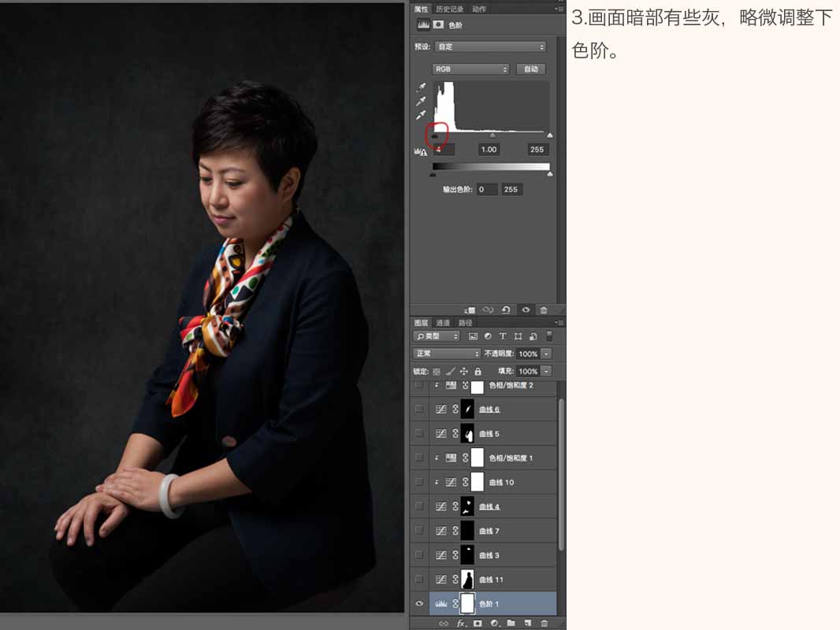This screenshot has width=840, height=630.
Task: Switch to the 历史记录 tab
Action: pos(449,9)
